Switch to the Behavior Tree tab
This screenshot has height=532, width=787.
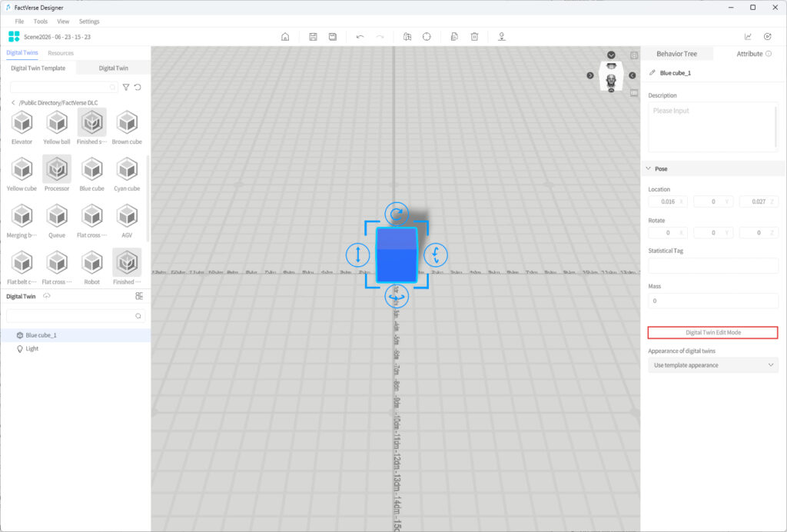[676, 54]
